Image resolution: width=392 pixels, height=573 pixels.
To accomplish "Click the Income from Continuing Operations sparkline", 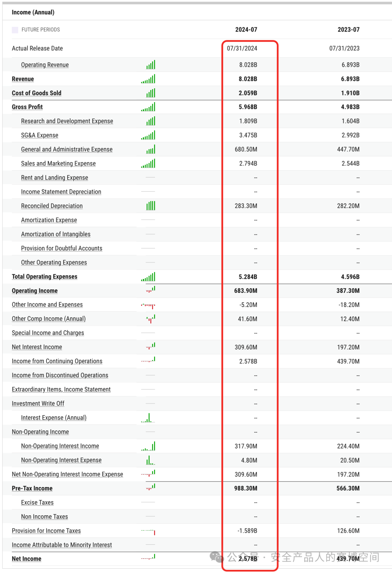I will pos(148,360).
